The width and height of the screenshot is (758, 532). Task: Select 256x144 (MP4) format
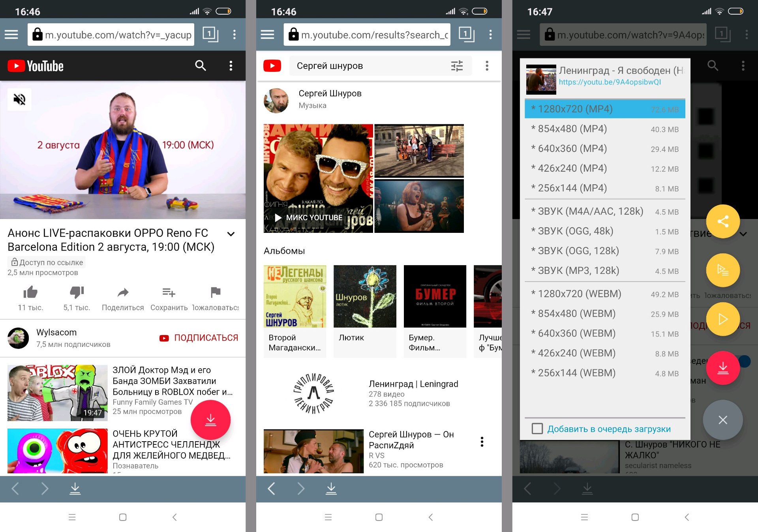(x=605, y=188)
